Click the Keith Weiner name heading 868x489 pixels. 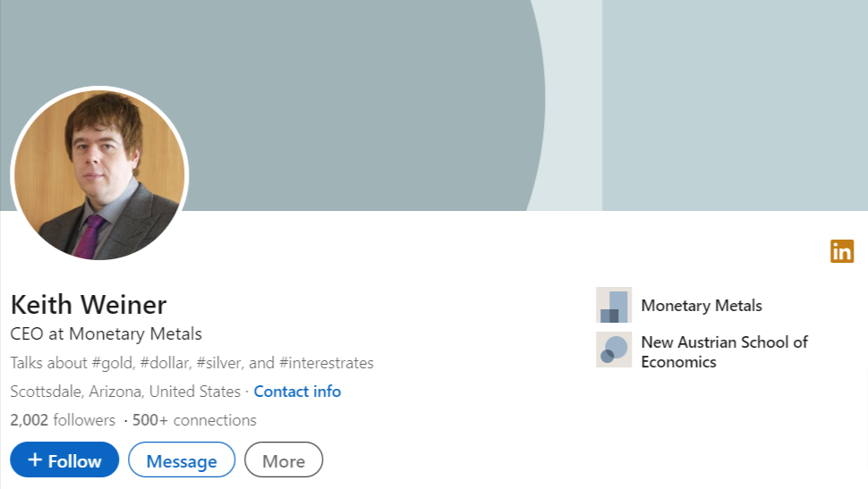point(89,305)
